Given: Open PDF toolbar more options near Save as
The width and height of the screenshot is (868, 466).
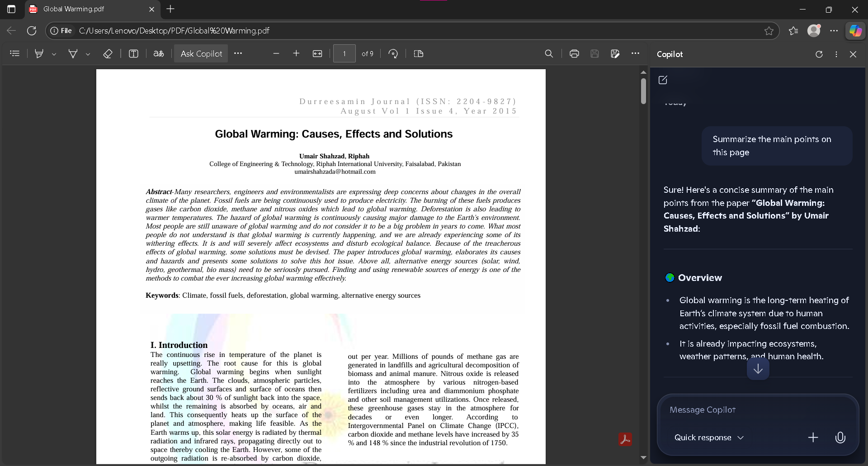Looking at the screenshot, I should coord(635,53).
